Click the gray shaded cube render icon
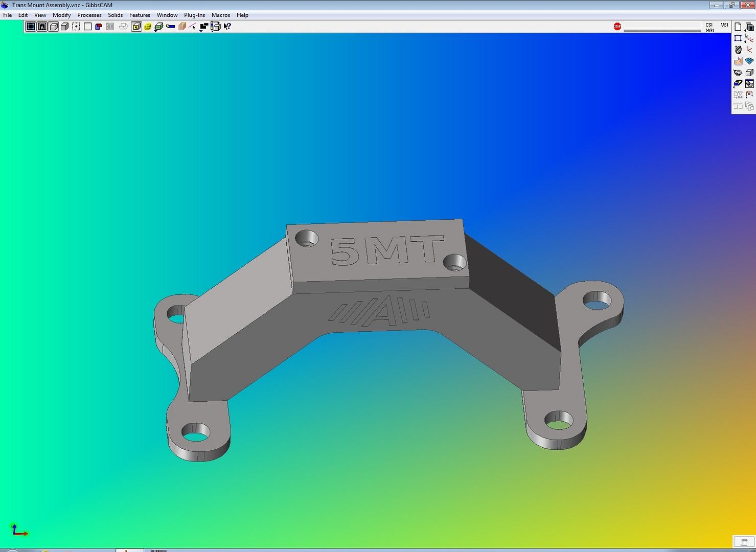Viewport: 756px width, 552px height. pyautogui.click(x=64, y=27)
